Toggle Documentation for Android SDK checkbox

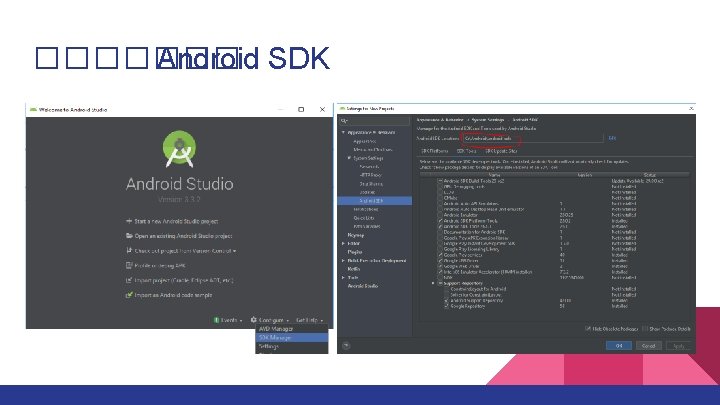point(440,232)
